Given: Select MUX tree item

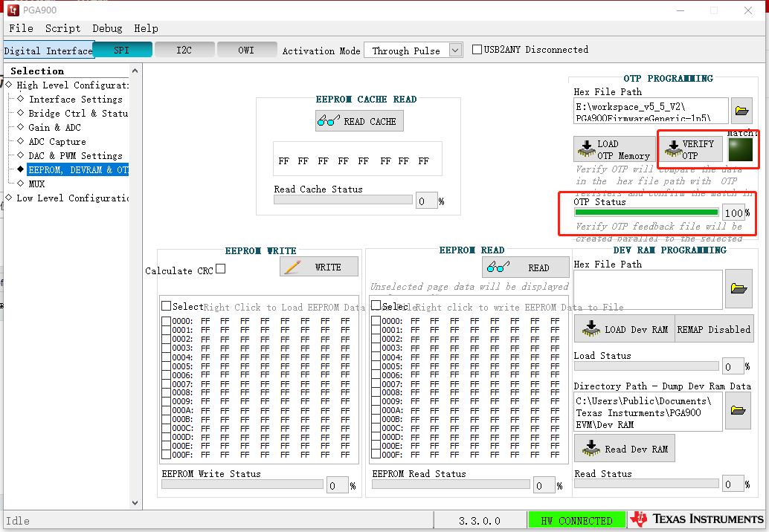Looking at the screenshot, I should point(36,184).
